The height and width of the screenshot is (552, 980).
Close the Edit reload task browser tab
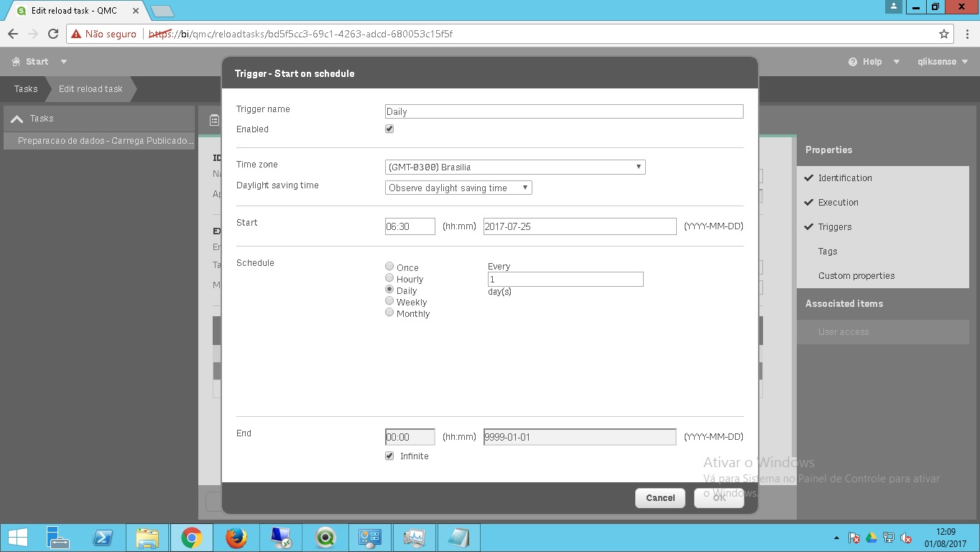pyautogui.click(x=136, y=11)
